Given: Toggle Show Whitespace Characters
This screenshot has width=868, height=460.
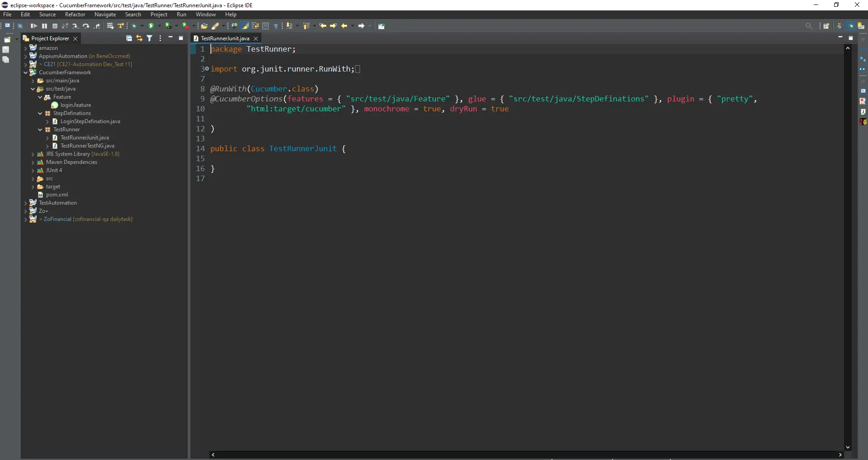Looking at the screenshot, I should point(276,26).
